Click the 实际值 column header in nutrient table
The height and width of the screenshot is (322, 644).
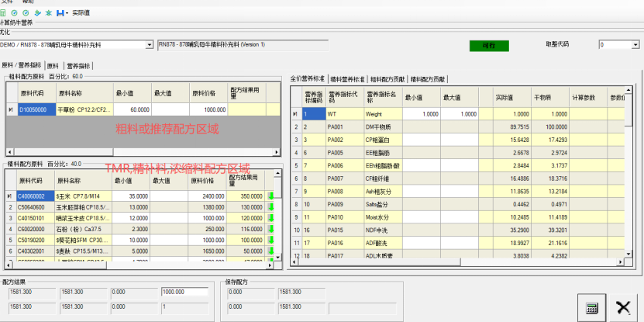point(512,98)
